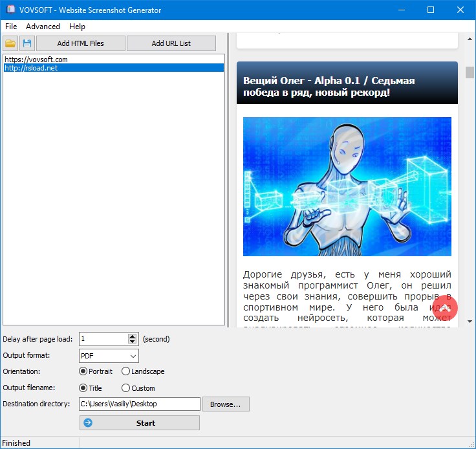The height and width of the screenshot is (449, 476).
Task: Close the Website Screenshot Generator window
Action: tap(460, 10)
